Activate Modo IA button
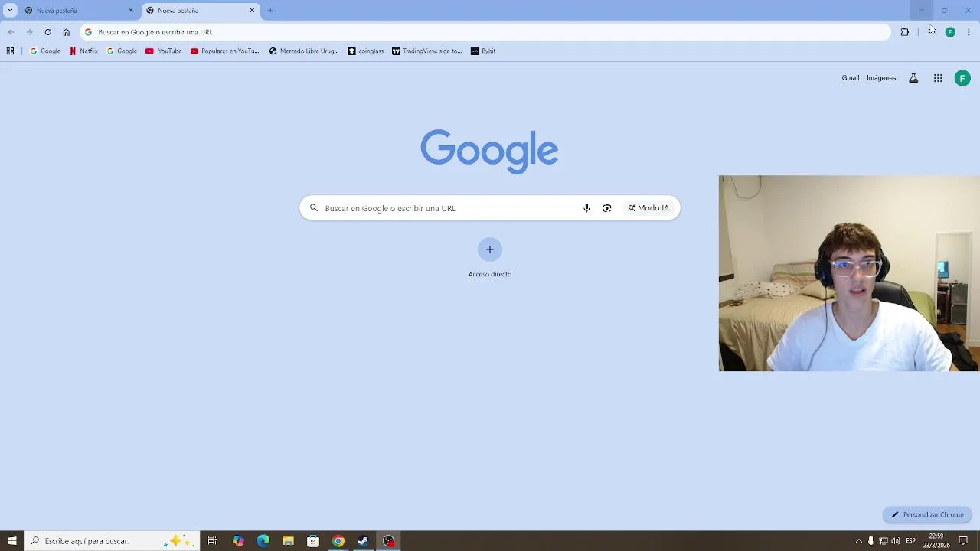The width and height of the screenshot is (980, 551). [648, 208]
